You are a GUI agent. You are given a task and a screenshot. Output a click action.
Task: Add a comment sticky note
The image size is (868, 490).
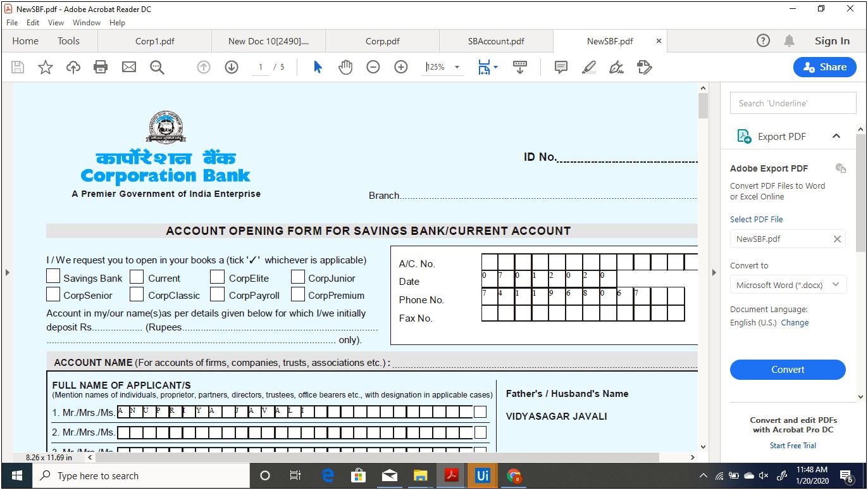[x=561, y=67]
